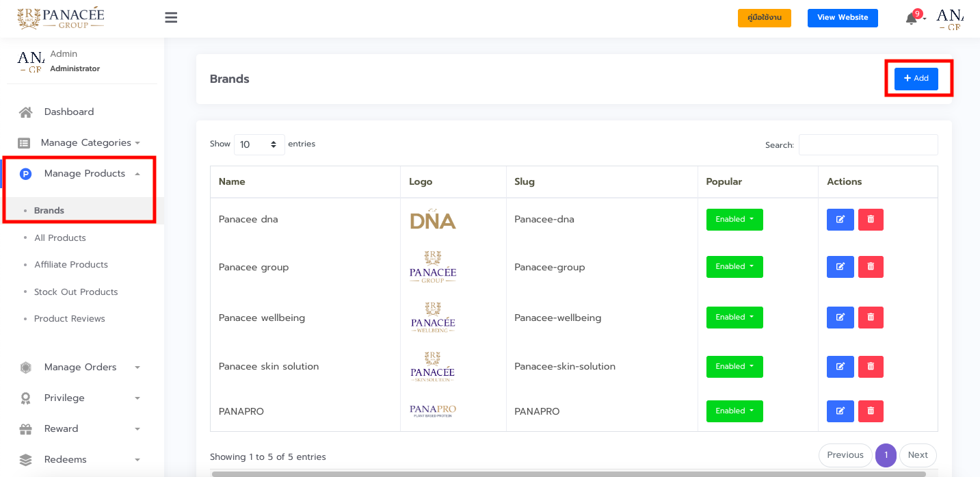Viewport: 980px width, 477px height.
Task: Delete the Panacee wellbeing brand
Action: tap(871, 318)
